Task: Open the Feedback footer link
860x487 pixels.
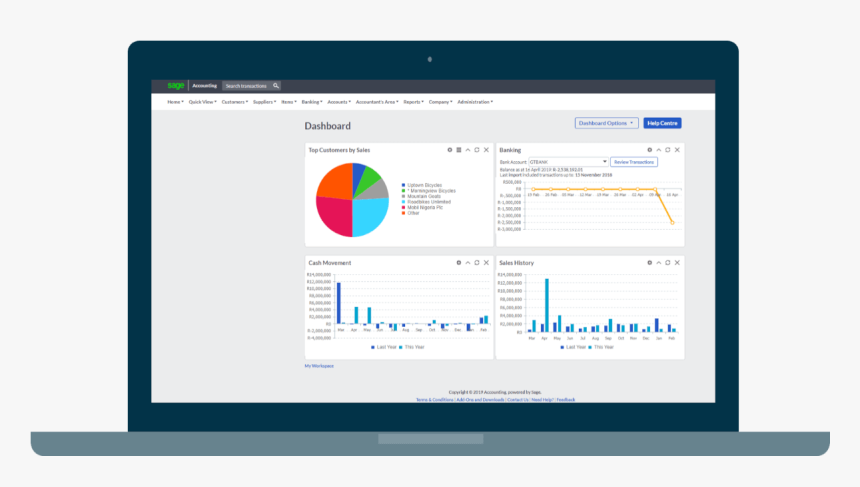Action: click(566, 400)
